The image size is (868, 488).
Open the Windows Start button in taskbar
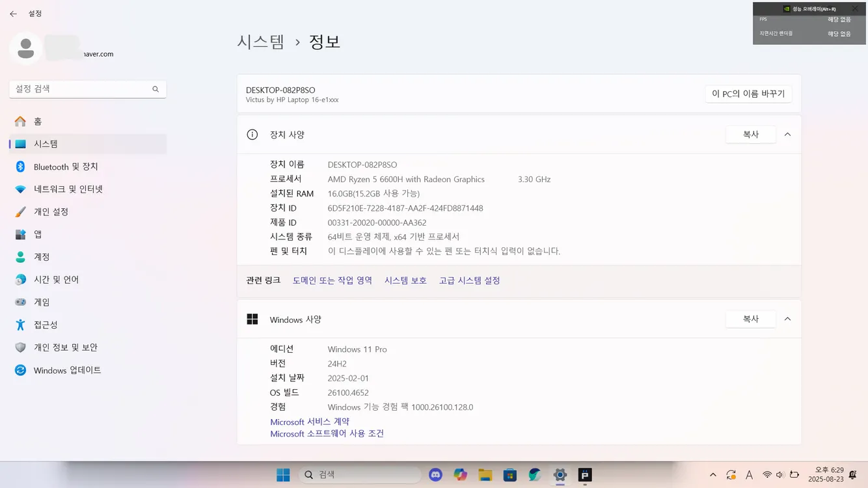click(x=283, y=475)
